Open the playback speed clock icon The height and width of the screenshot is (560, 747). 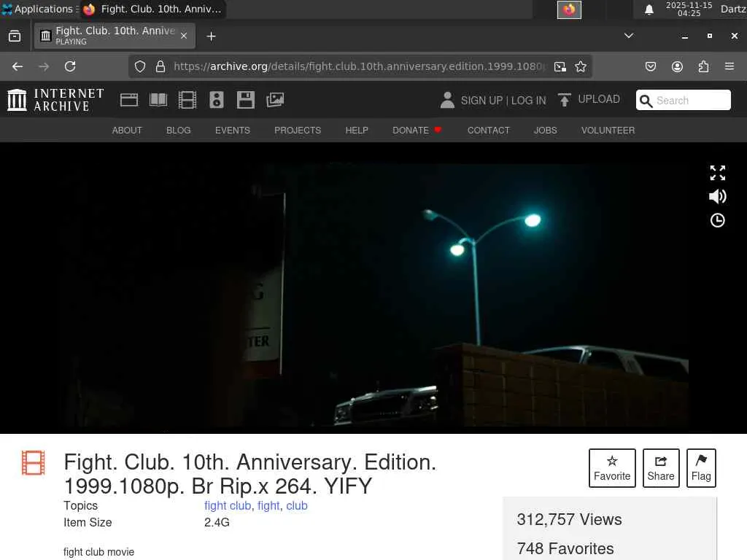point(718,220)
